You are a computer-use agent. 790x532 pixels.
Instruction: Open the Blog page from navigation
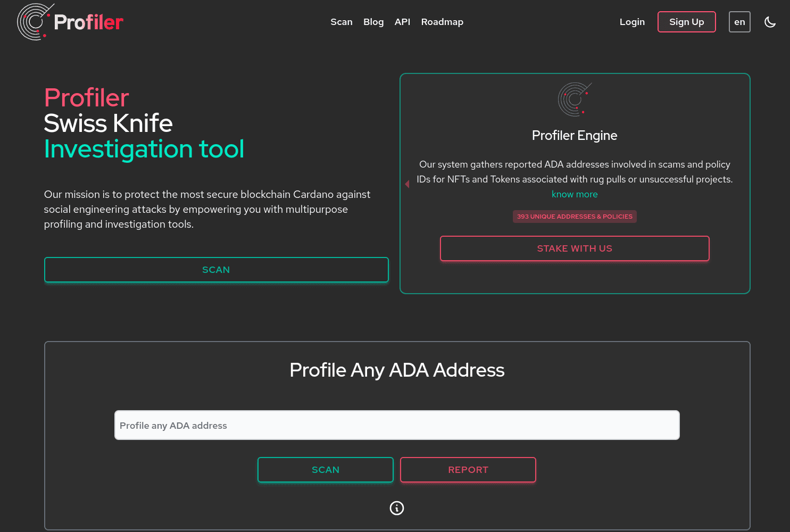(x=373, y=22)
